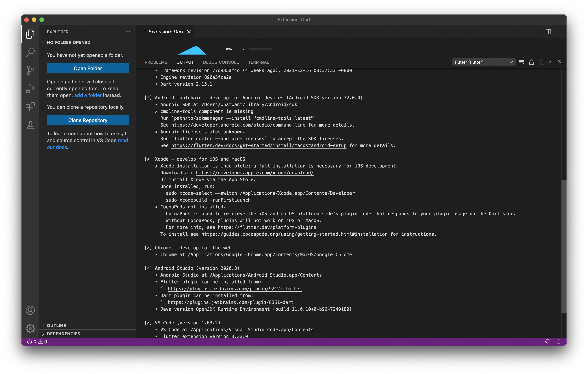
Task: Open the Extensions view
Action: point(30,107)
